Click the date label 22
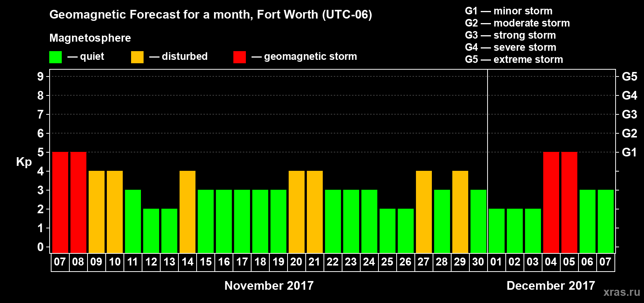 [x=333, y=262]
